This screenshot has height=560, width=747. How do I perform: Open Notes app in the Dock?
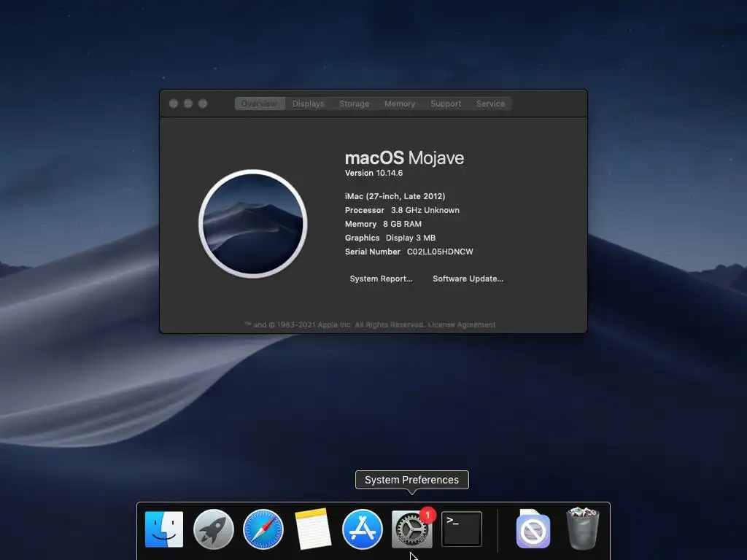click(312, 529)
